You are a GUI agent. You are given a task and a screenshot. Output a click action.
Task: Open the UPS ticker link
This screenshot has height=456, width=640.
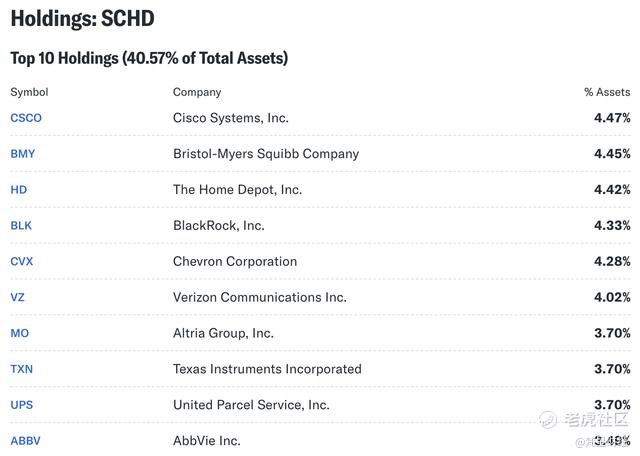pyautogui.click(x=22, y=405)
